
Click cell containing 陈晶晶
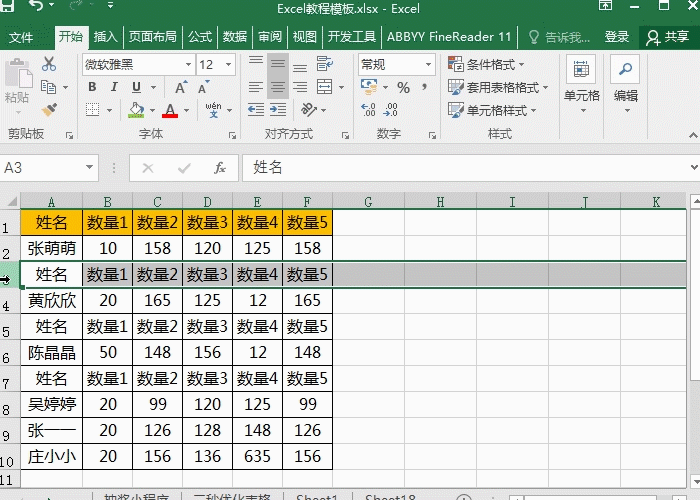click(x=51, y=353)
